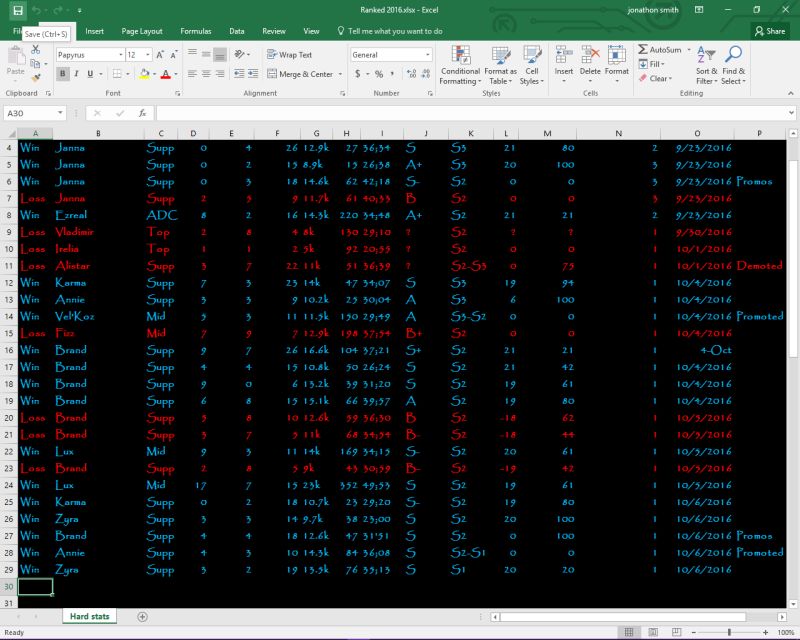Toggle italic formatting

74,73
